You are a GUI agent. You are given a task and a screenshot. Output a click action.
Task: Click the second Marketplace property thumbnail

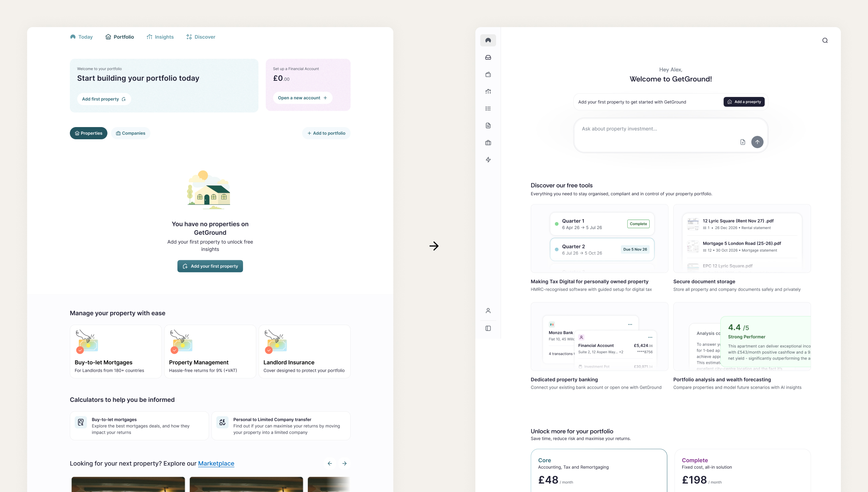tap(246, 484)
